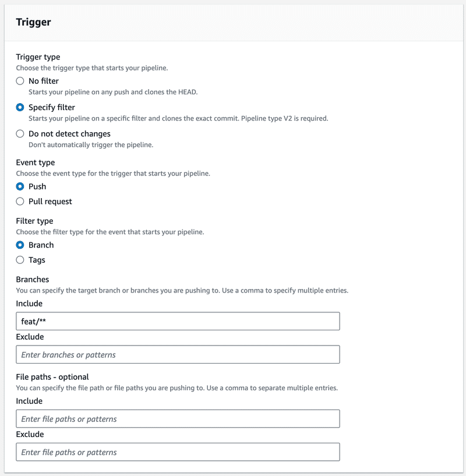Select the "Specify filter" trigger type option

(x=20, y=107)
